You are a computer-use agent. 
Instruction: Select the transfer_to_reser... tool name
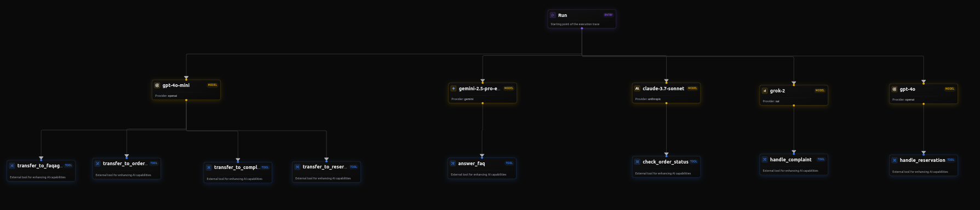(x=325, y=167)
